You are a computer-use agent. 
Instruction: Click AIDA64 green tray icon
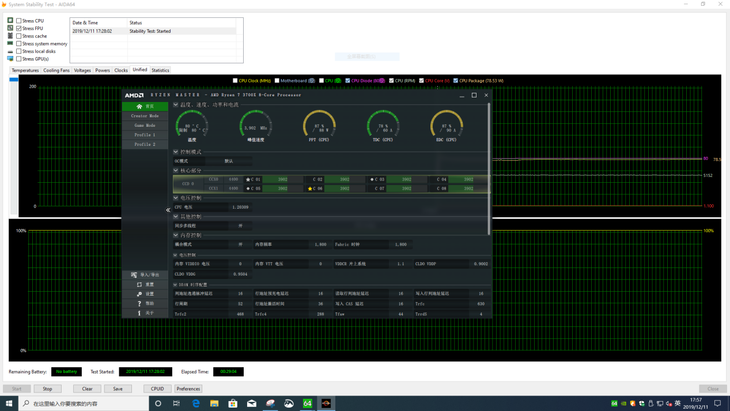coord(614,404)
